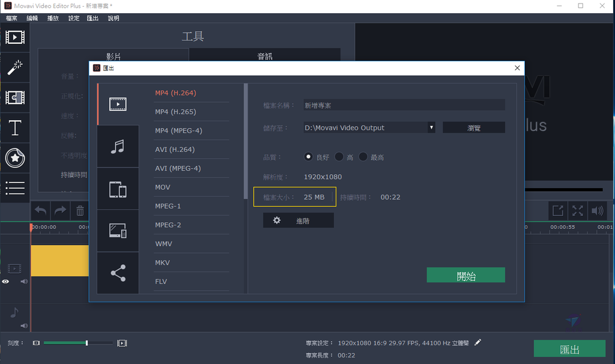Toggle preview volume speaker icon

coord(598,211)
